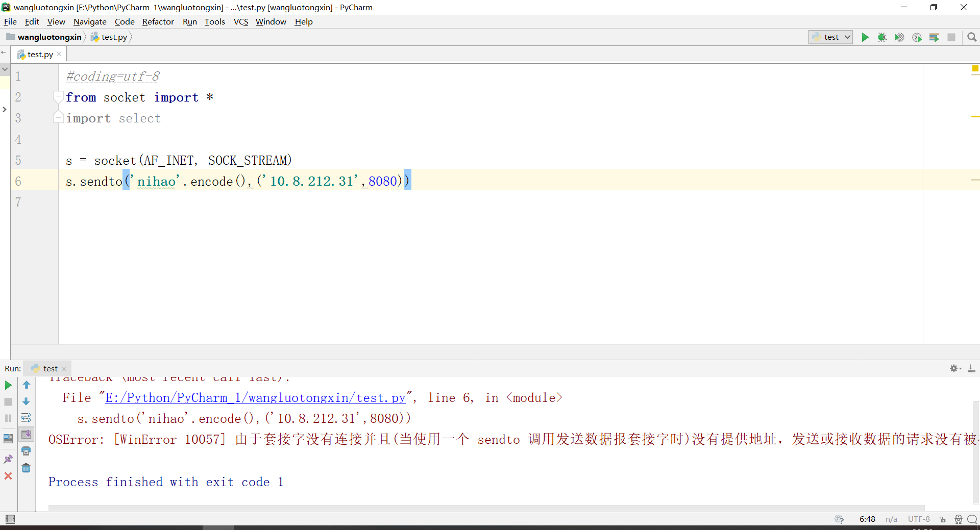Viewport: 980px width, 530px height.
Task: Click the console horizontal scrollbar
Action: [486, 508]
